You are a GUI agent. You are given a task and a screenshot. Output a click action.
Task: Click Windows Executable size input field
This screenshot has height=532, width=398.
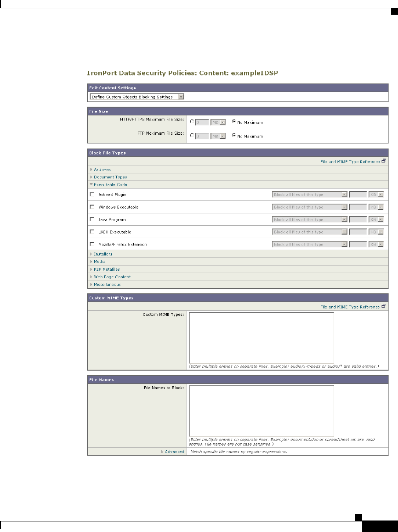point(358,207)
